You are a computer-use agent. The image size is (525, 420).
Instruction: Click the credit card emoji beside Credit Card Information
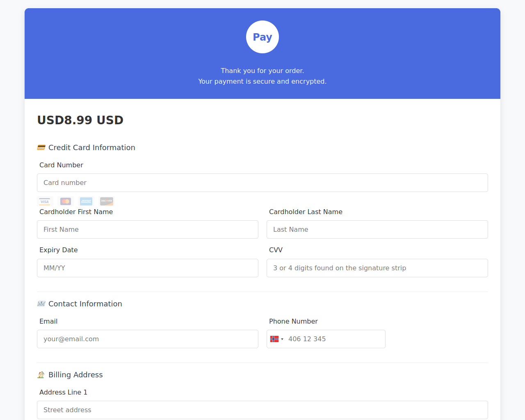click(41, 148)
